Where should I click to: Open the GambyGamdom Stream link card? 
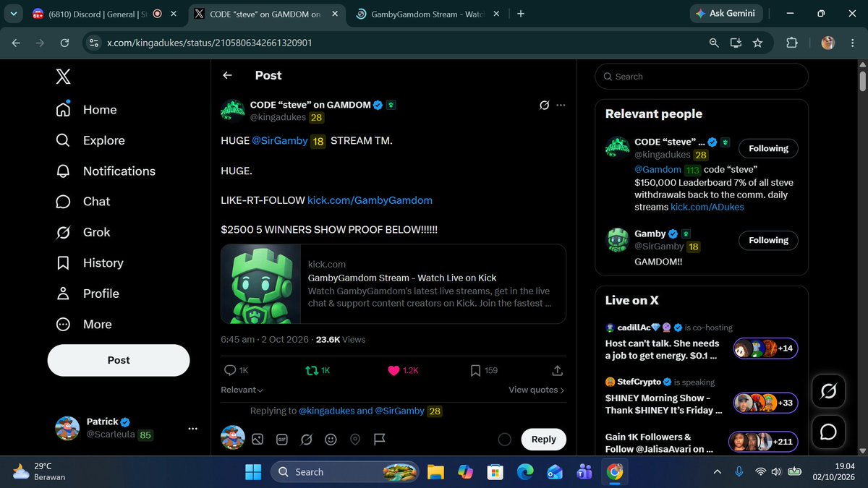(393, 283)
